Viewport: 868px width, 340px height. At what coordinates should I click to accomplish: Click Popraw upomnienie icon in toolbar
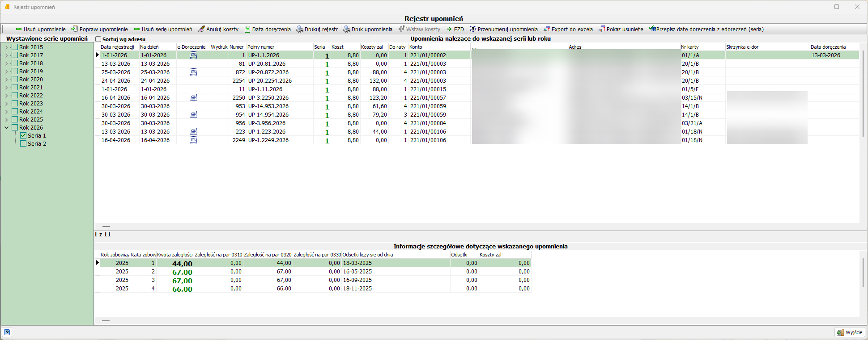pos(74,29)
